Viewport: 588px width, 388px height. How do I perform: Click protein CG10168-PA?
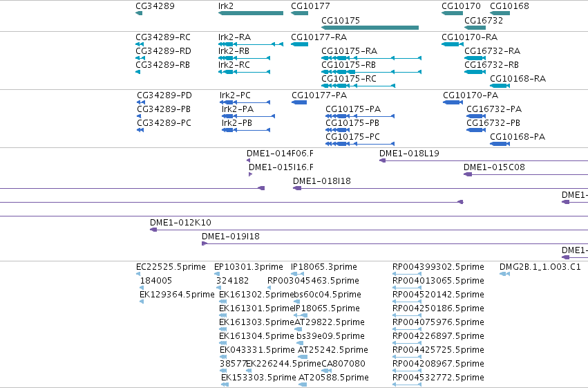pyautogui.click(x=518, y=137)
